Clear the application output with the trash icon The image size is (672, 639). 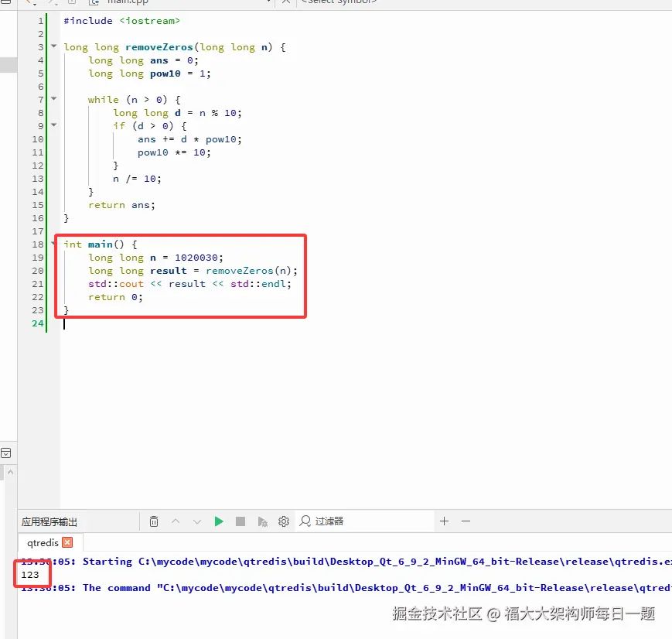point(154,521)
